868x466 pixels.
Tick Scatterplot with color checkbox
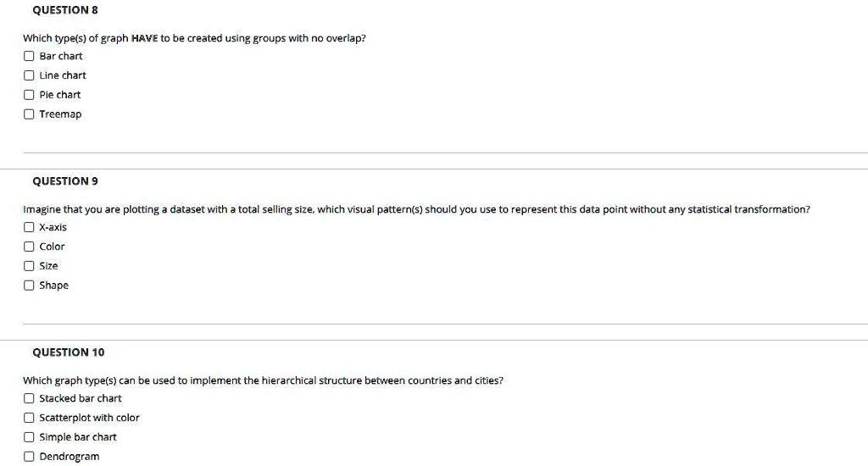pyautogui.click(x=29, y=418)
